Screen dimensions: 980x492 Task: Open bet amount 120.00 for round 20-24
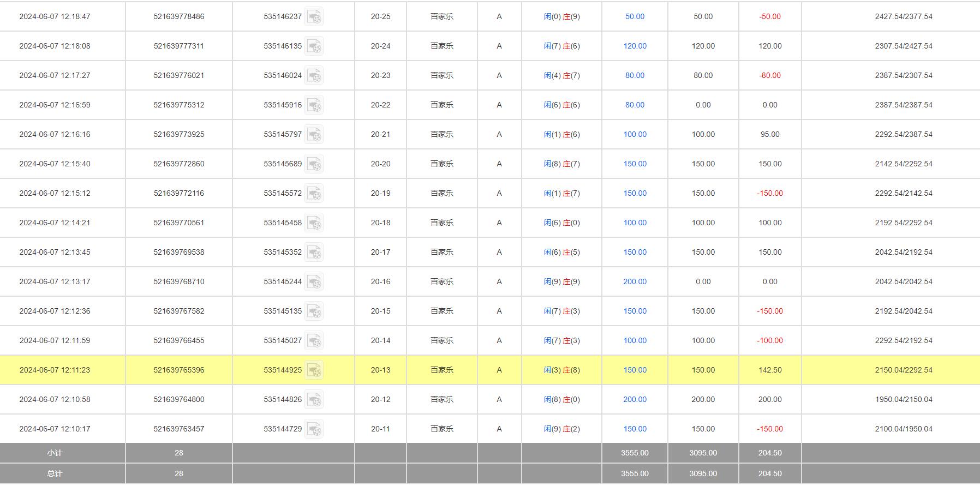(635, 46)
